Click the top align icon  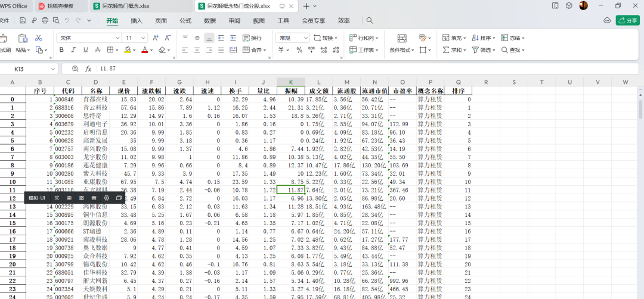[x=185, y=38]
